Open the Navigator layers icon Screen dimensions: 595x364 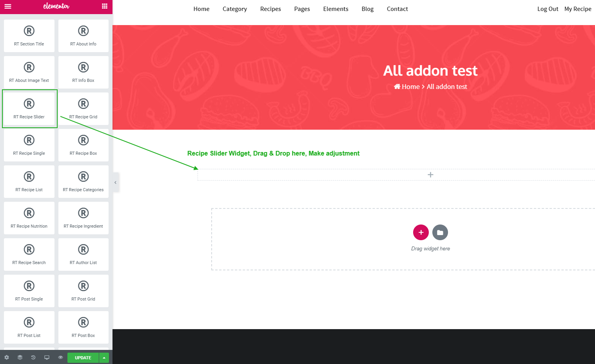click(x=20, y=357)
